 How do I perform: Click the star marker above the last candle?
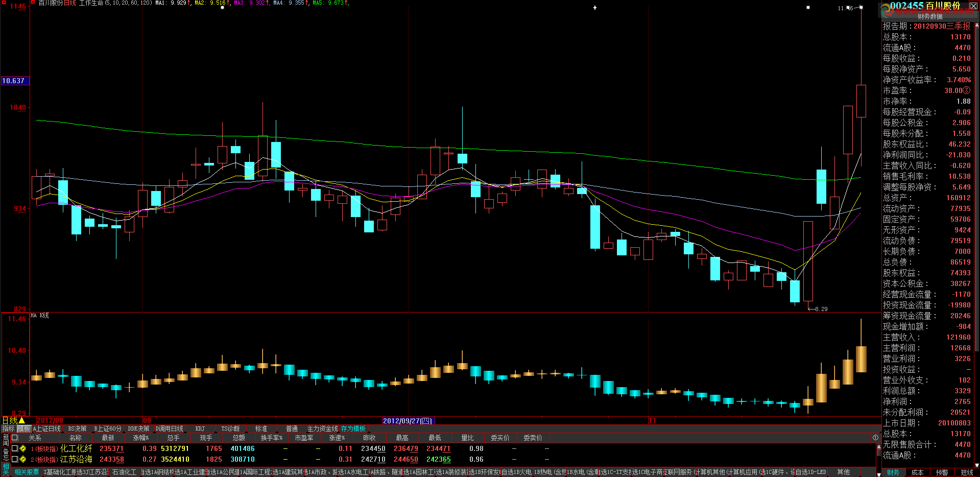point(861,8)
